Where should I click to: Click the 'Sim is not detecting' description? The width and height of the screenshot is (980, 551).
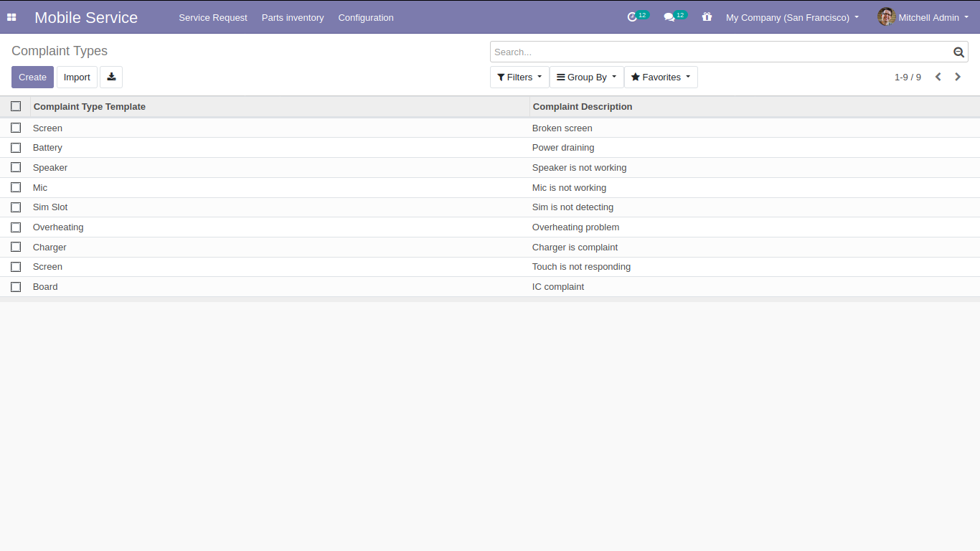tap(573, 207)
